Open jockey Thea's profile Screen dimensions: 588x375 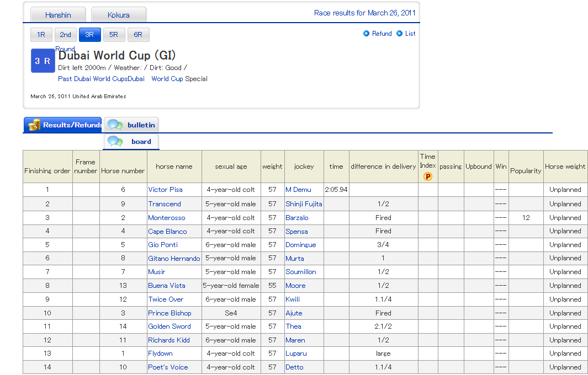pyautogui.click(x=293, y=326)
